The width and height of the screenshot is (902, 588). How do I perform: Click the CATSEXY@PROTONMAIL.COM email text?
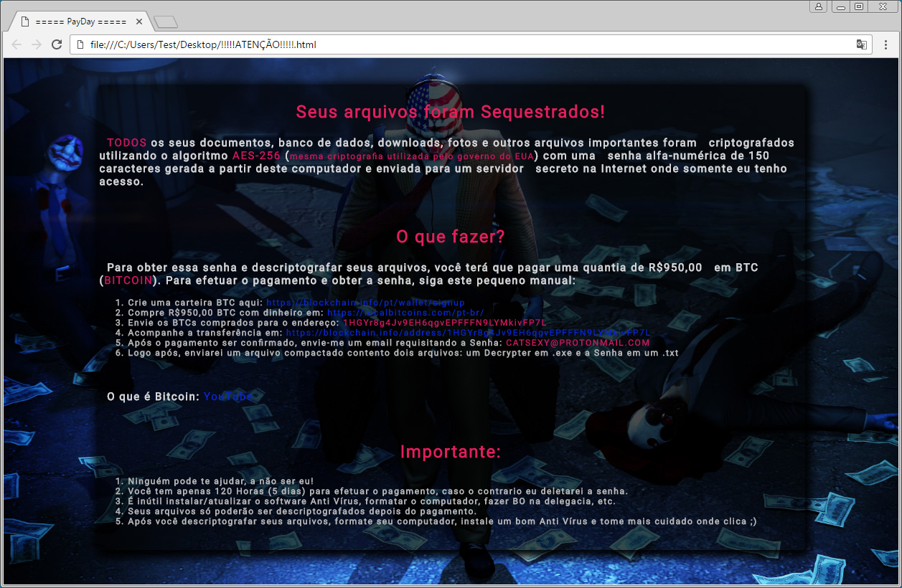[578, 343]
